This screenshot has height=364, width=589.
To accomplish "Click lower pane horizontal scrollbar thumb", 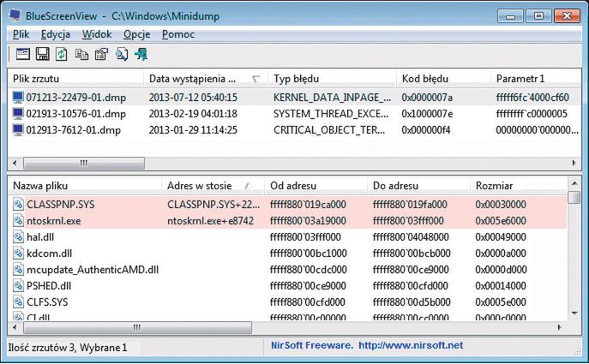I will tap(137, 327).
